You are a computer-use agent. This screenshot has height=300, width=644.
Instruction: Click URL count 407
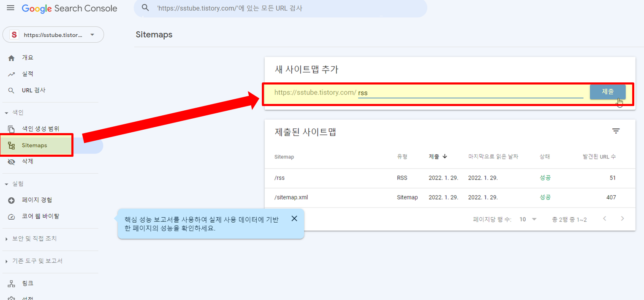coord(611,197)
